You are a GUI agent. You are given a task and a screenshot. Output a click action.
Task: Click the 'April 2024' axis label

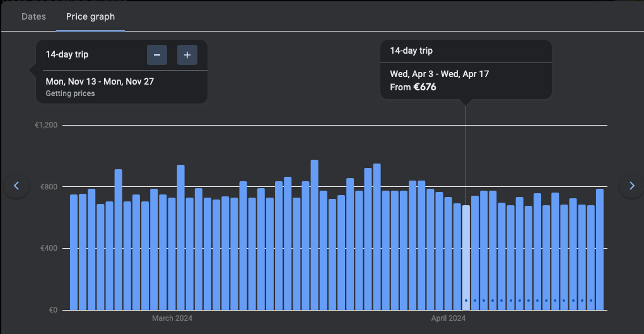(x=448, y=318)
